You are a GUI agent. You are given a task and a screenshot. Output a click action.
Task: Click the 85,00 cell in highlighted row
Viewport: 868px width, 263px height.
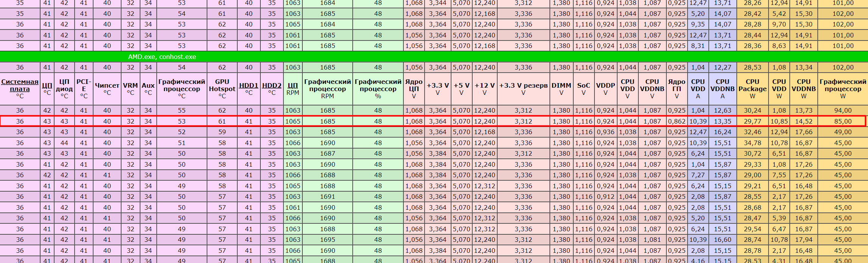[843, 121]
